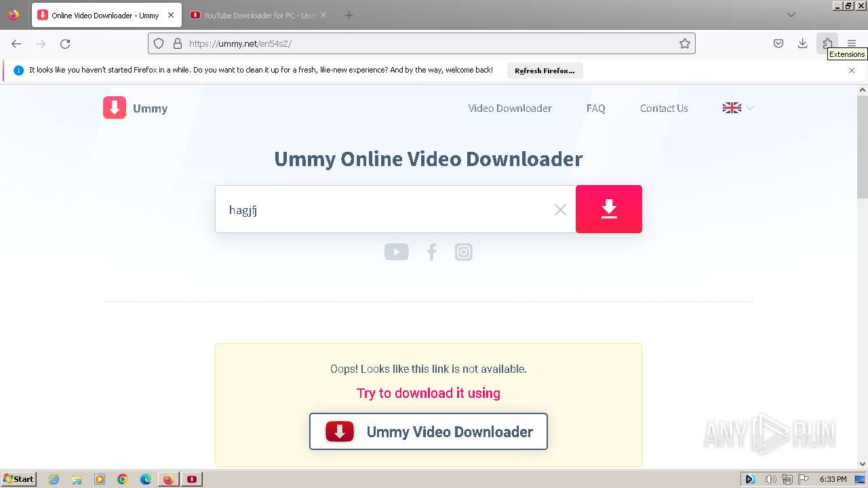This screenshot has height=488, width=868.
Task: Open the Video Downloader nav link
Action: [510, 108]
